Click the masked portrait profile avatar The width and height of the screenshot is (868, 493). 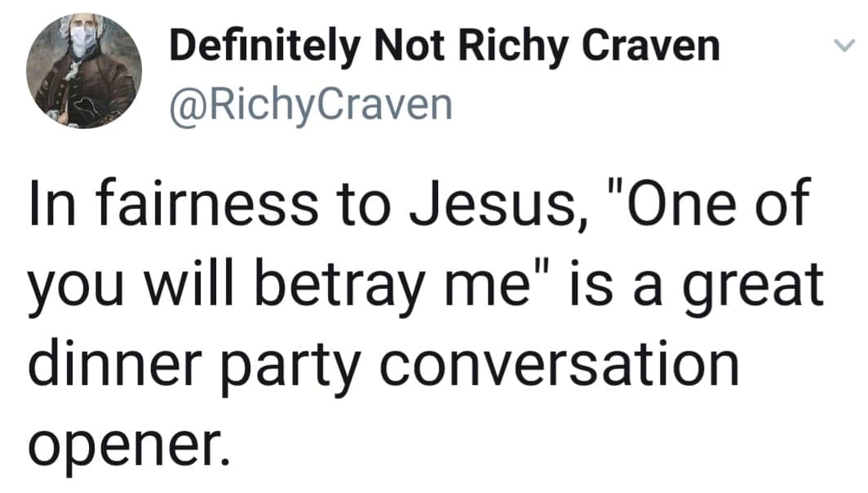84,71
